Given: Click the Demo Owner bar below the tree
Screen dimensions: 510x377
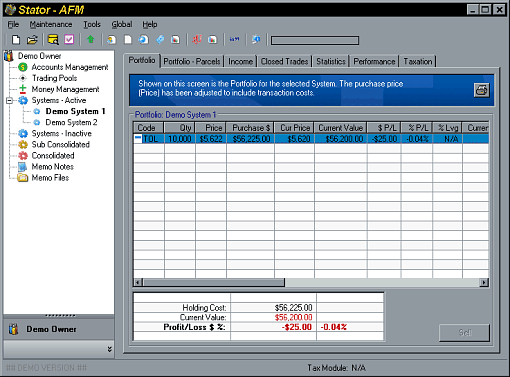Looking at the screenshot, I should [59, 329].
